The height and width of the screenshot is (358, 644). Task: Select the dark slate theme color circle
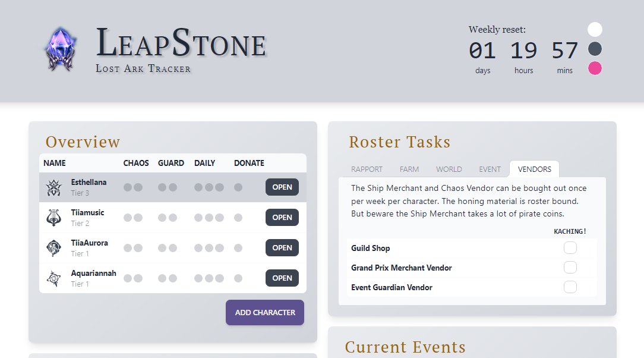(x=595, y=49)
